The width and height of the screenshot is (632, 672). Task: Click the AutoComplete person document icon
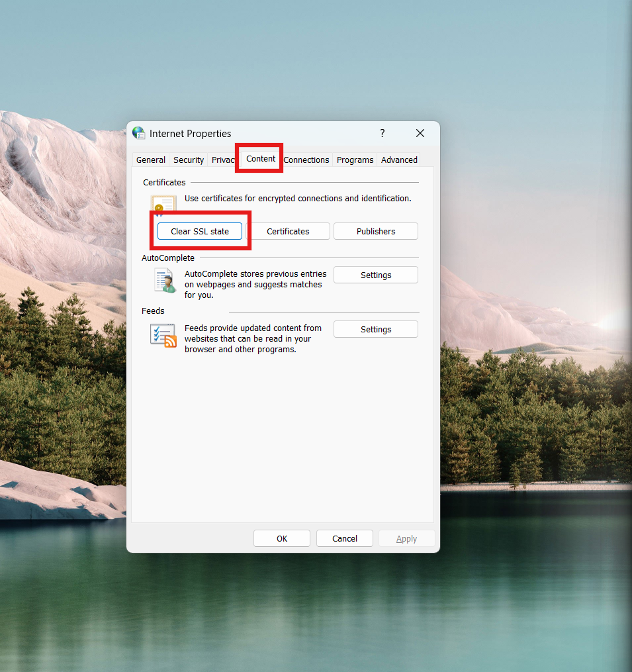165,281
